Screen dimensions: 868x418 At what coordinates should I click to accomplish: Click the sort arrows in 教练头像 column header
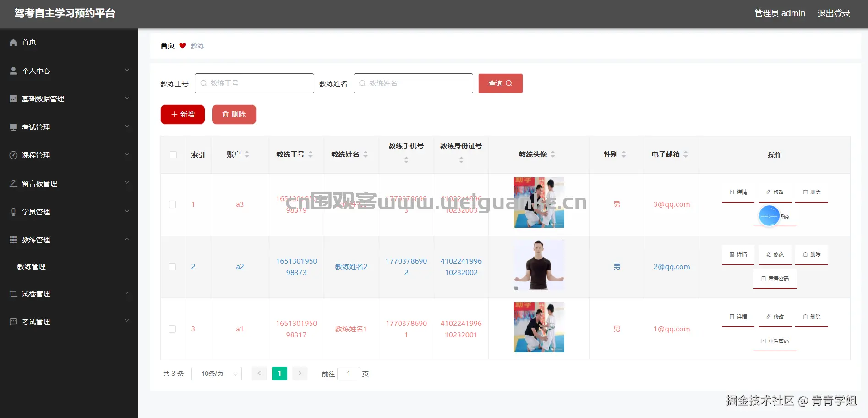(x=553, y=154)
